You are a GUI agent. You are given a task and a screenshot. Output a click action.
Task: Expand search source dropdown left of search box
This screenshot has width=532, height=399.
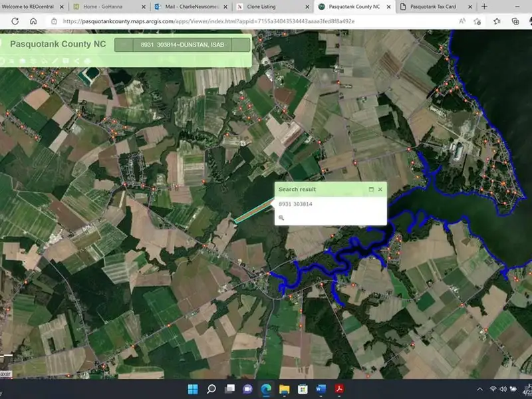coord(124,45)
